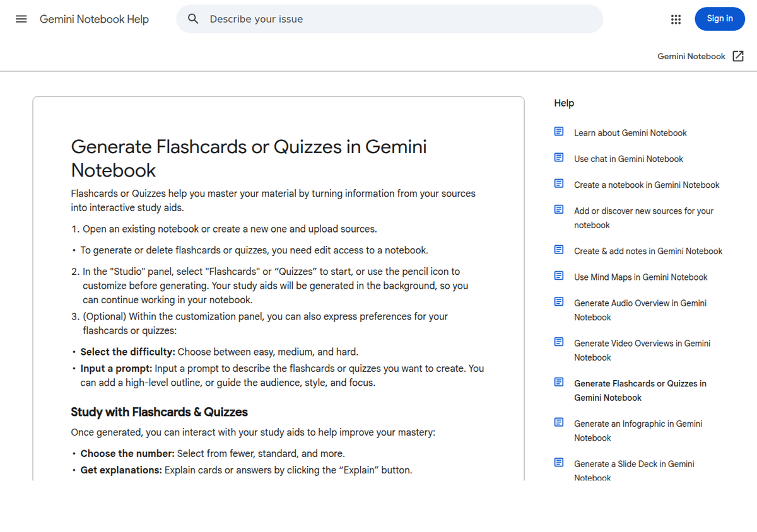Open Generate an Infographic in Gemini Notebook
This screenshot has width=757, height=532.
click(x=638, y=431)
